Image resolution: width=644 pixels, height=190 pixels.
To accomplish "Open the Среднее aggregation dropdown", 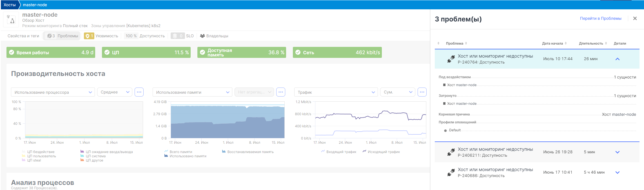I will pos(115,92).
